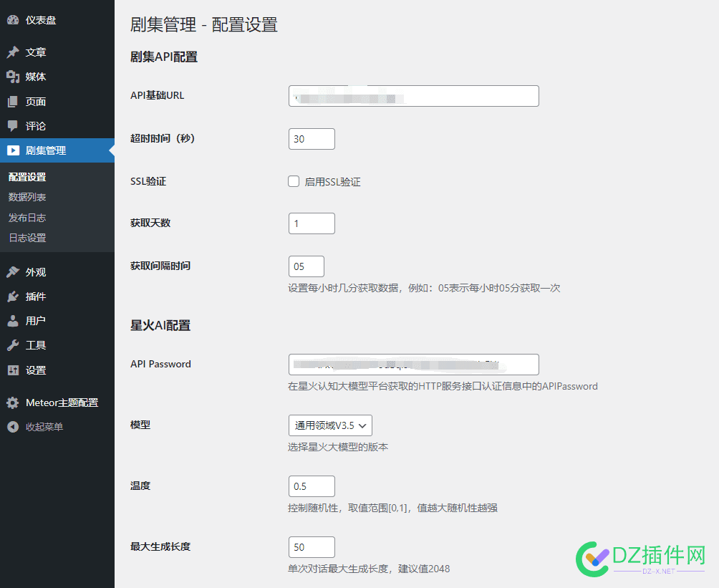The width and height of the screenshot is (719, 588).
Task: Open 用户 menu item
Action: click(x=57, y=321)
